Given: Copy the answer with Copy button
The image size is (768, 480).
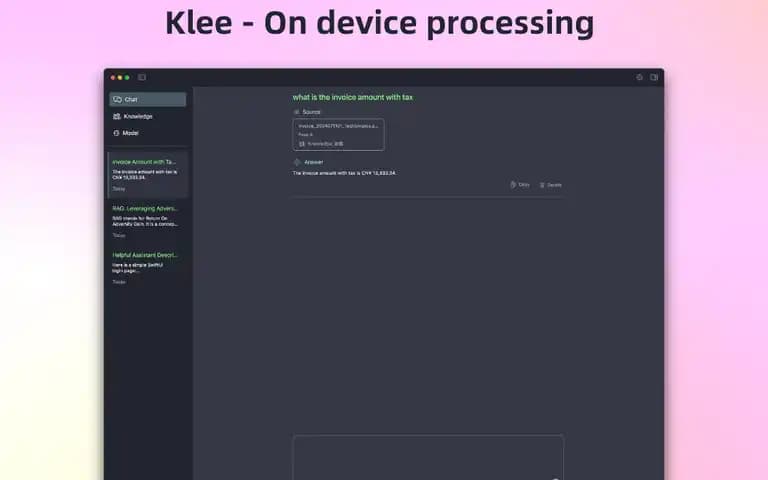Looking at the screenshot, I should click(x=520, y=185).
